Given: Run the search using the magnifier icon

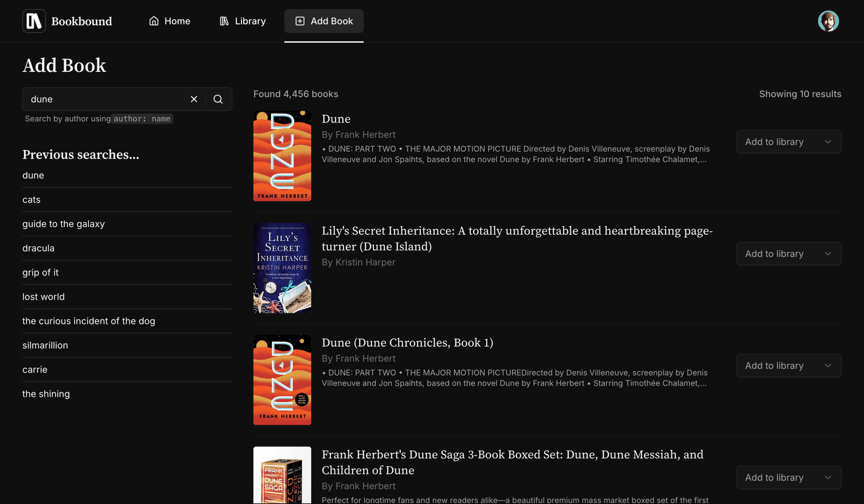Looking at the screenshot, I should click(218, 99).
